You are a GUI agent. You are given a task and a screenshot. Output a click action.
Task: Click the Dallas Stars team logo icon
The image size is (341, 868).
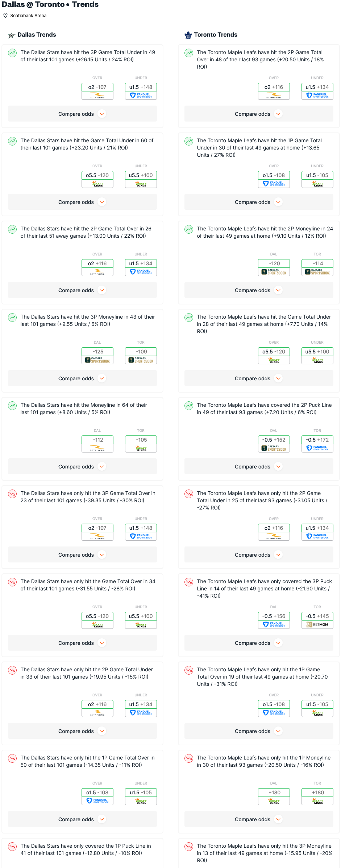coord(12,35)
